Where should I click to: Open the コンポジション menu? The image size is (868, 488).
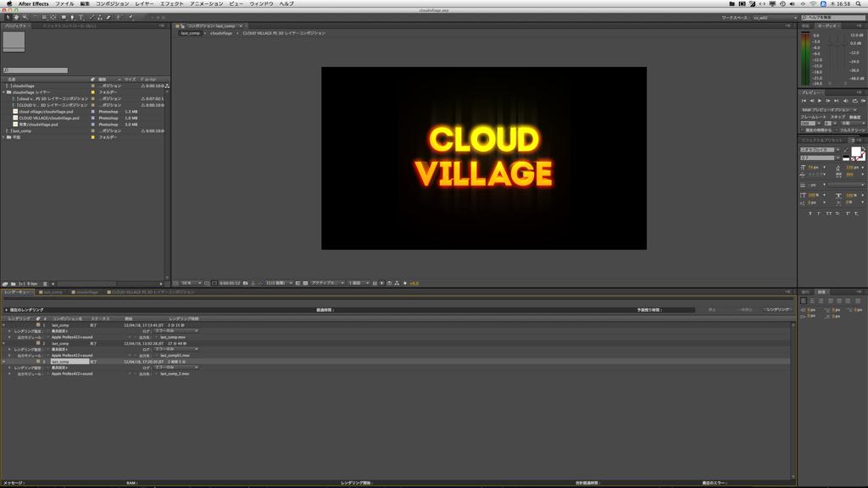[113, 4]
